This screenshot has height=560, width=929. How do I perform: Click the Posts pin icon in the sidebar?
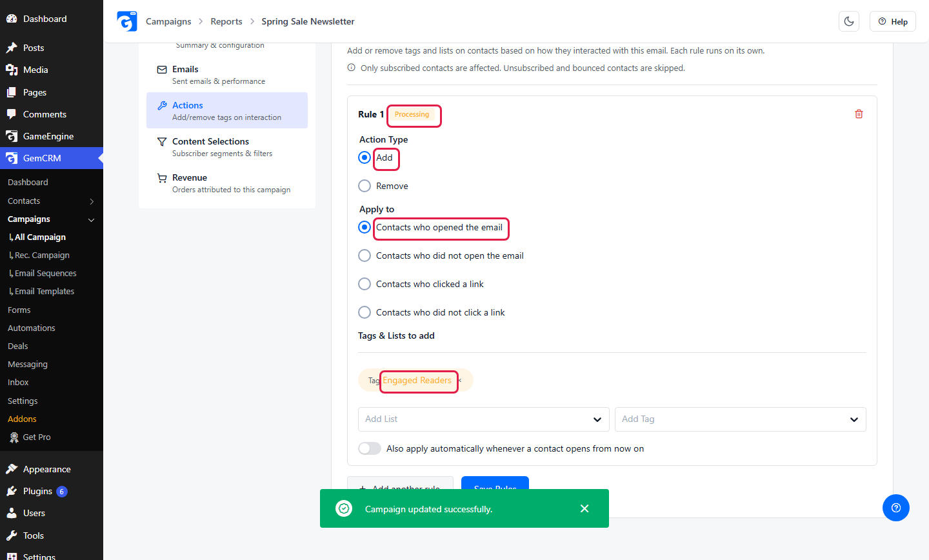tap(12, 48)
